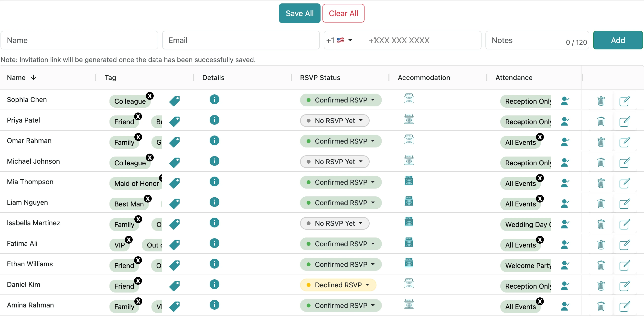Open the country code selector
Image resolution: width=644 pixels, height=316 pixels.
point(340,40)
